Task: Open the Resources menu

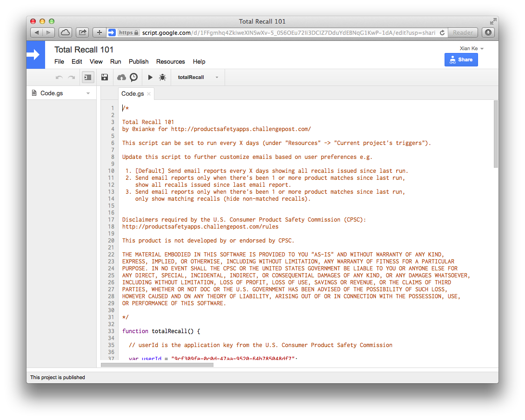Action: tap(170, 61)
